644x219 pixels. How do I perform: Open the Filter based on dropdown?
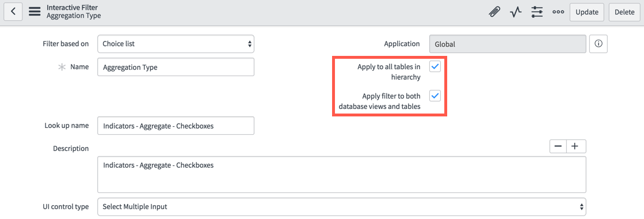click(176, 44)
